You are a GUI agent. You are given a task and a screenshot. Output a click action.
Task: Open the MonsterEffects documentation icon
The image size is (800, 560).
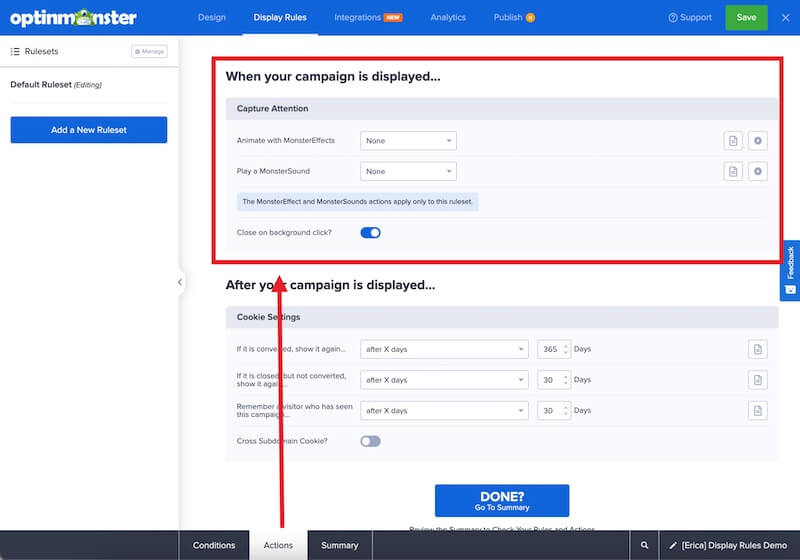(x=733, y=141)
